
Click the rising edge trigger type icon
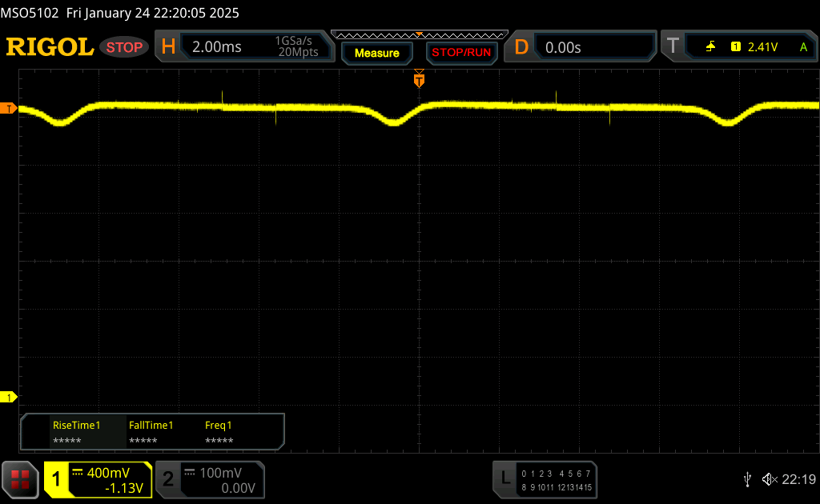(710, 47)
